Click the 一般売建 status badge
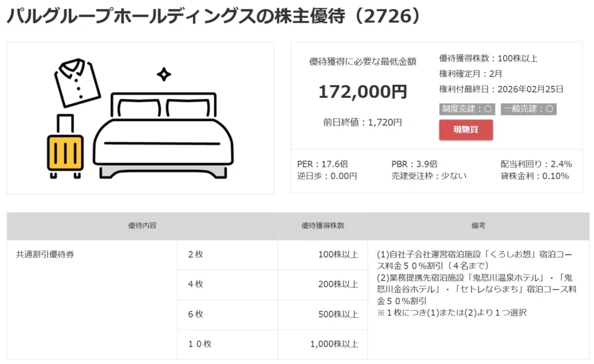The height and width of the screenshot is (364, 594). (x=528, y=109)
